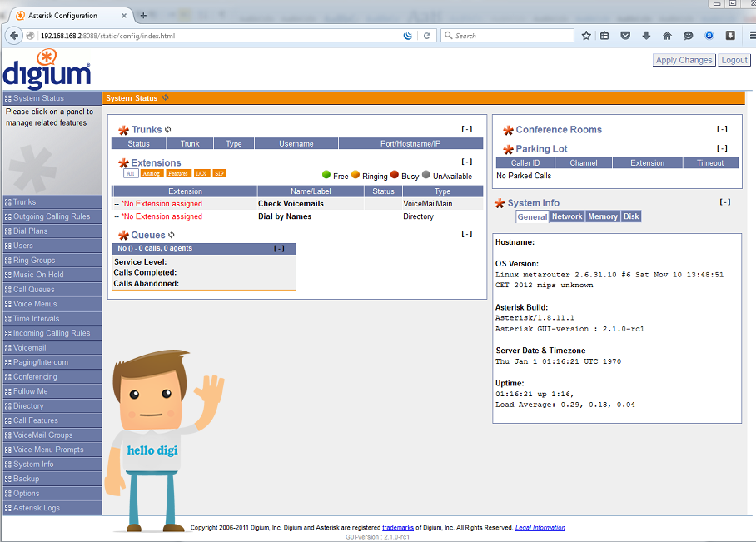Click the URL address bar

click(x=219, y=36)
